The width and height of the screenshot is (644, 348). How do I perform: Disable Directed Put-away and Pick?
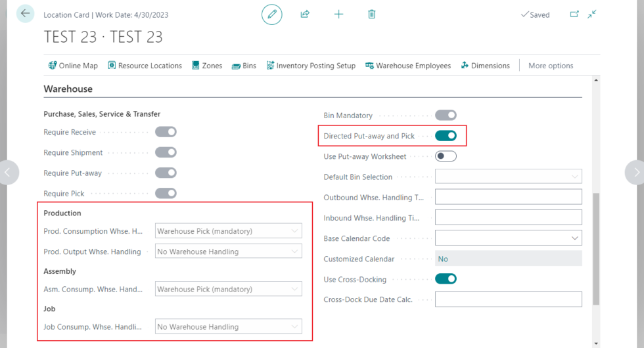446,136
